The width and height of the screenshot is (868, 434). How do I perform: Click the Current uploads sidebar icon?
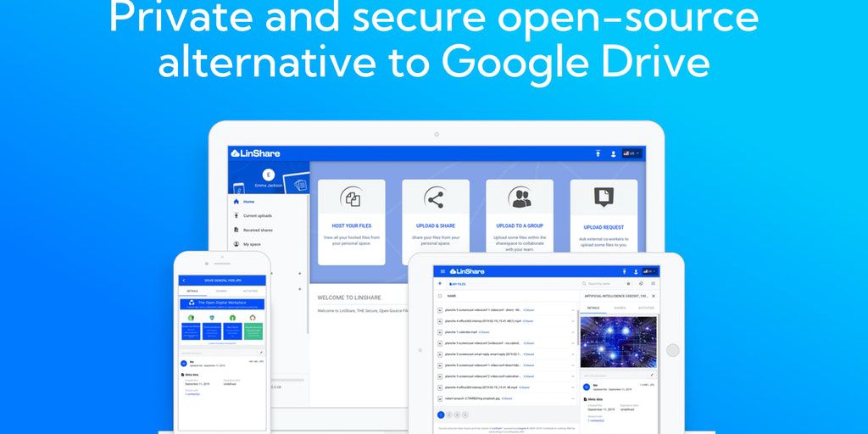tap(236, 215)
